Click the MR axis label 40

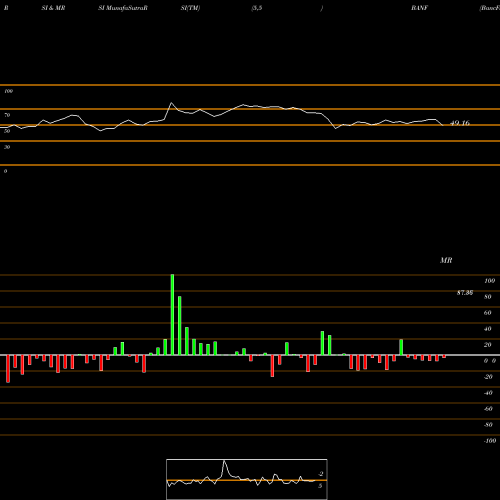click(487, 329)
